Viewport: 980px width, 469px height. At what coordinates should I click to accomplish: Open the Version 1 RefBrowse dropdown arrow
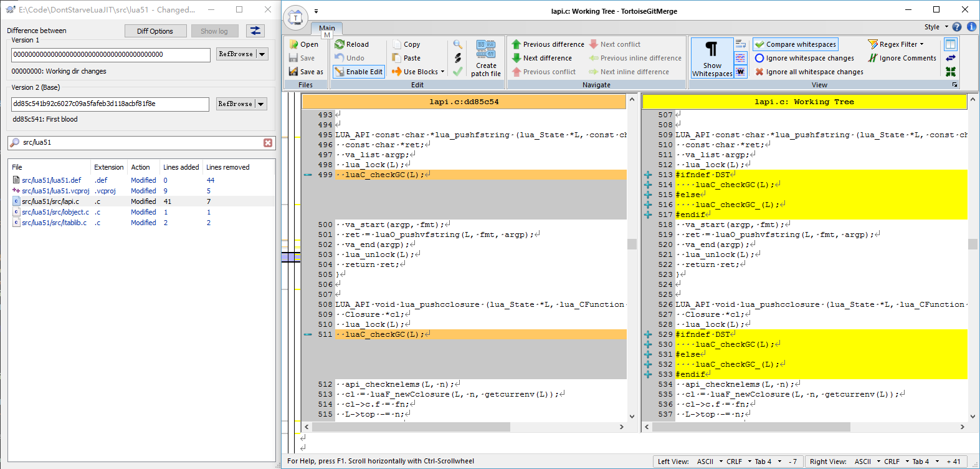point(262,54)
